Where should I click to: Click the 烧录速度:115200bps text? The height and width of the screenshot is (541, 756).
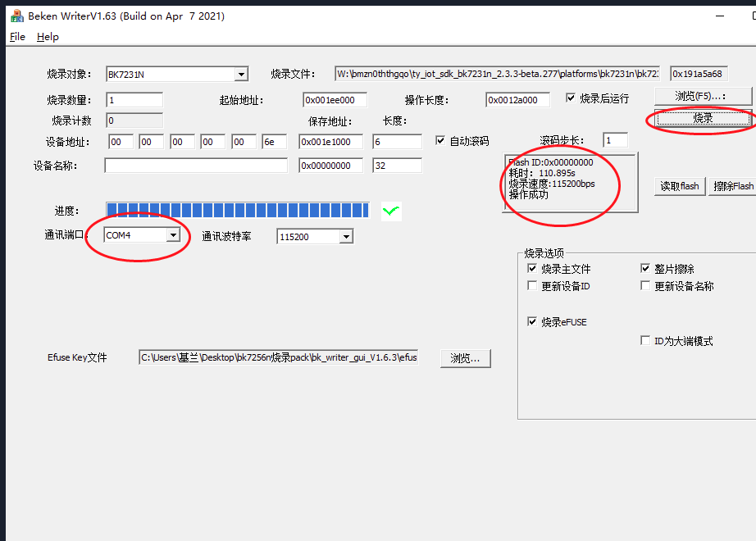(552, 184)
